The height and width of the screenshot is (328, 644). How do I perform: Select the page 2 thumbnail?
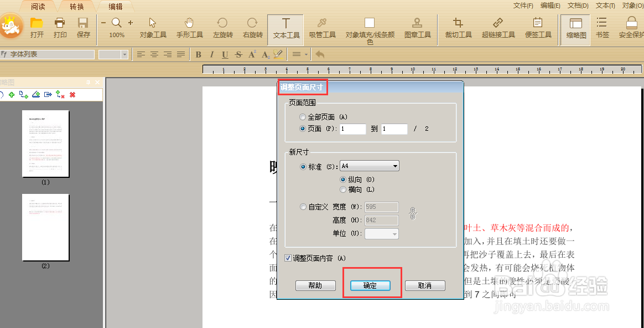tap(45, 227)
